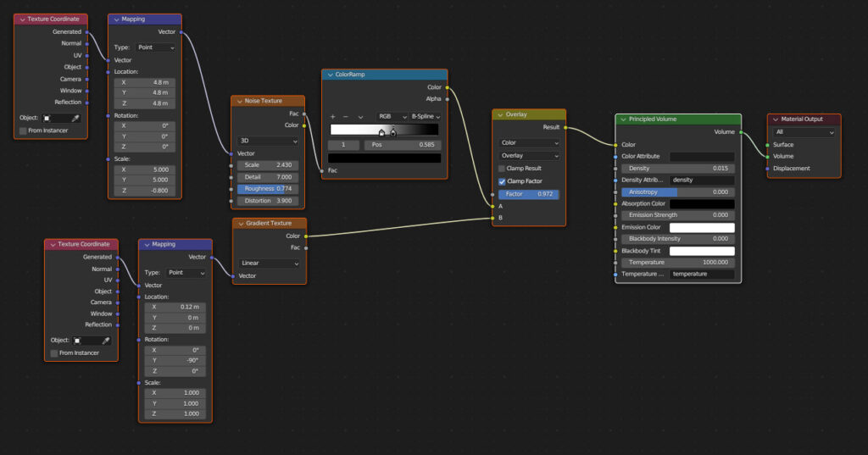The width and height of the screenshot is (868, 455).
Task: Collapse the Principled Volume node
Action: point(623,119)
